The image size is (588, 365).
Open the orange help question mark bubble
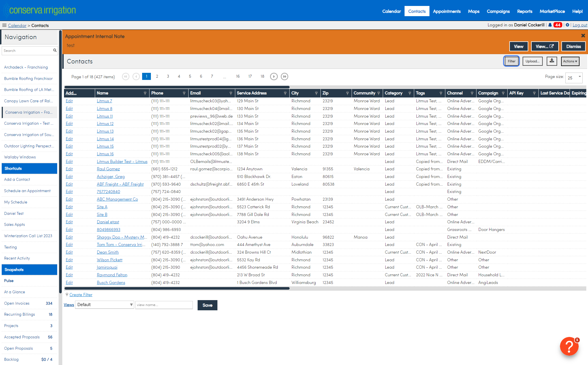click(569, 346)
